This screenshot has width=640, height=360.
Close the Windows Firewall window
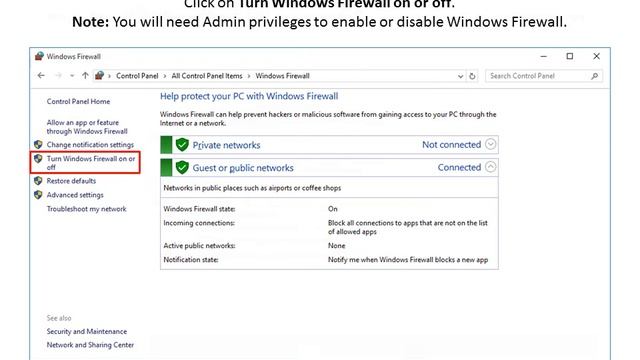pyautogui.click(x=596, y=56)
